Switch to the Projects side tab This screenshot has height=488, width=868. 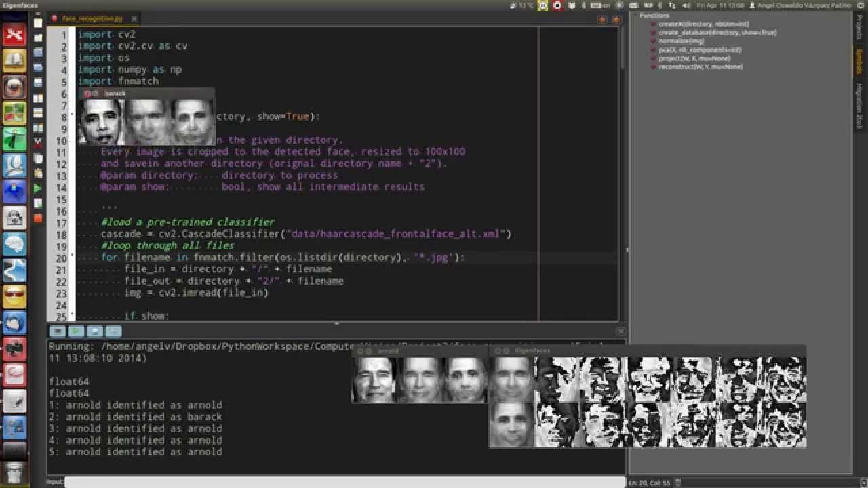click(859, 26)
